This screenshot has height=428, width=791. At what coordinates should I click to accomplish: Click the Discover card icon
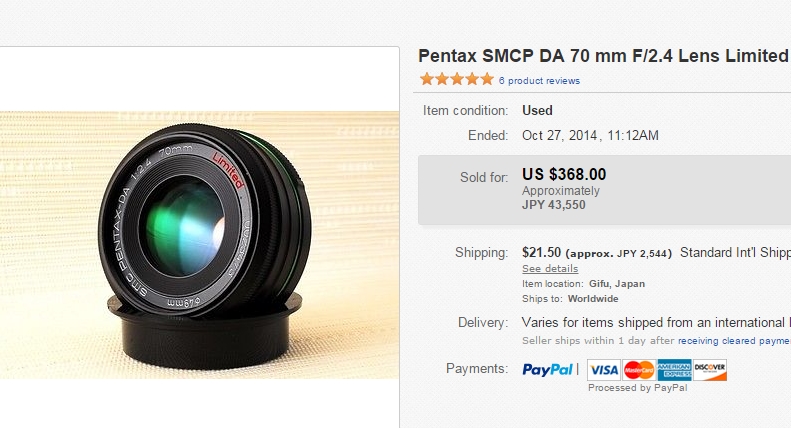click(x=710, y=370)
